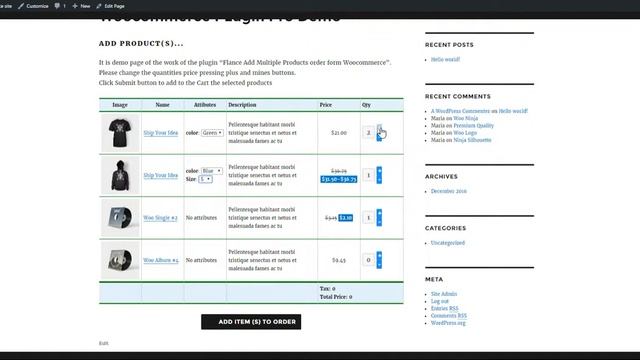Open Hello world! link in Recent Comments

[513, 111]
